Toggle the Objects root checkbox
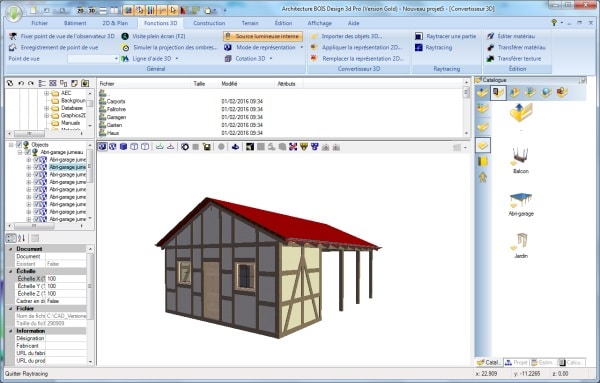Image resolution: width=600 pixels, height=383 pixels. click(19, 145)
